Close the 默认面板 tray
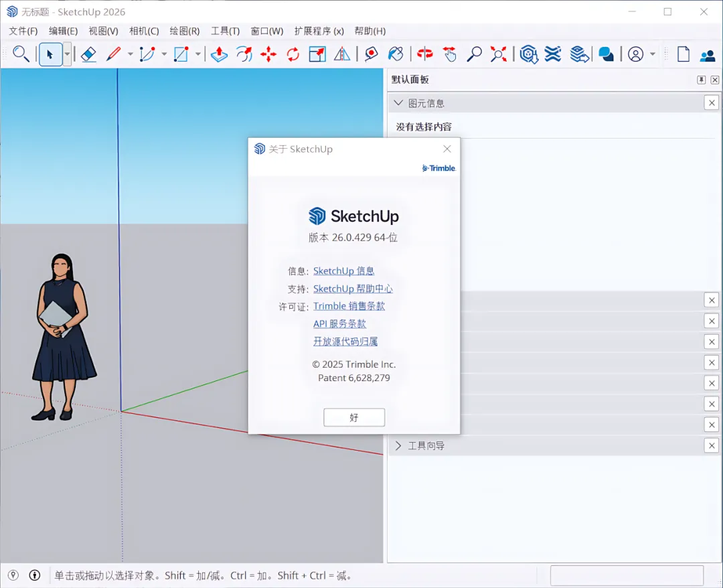This screenshot has width=723, height=588. point(715,80)
